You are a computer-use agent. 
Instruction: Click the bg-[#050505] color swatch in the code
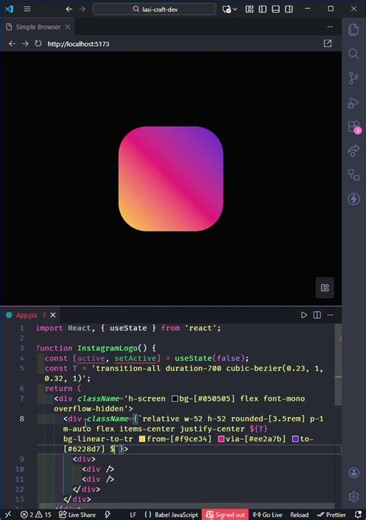[175, 399]
